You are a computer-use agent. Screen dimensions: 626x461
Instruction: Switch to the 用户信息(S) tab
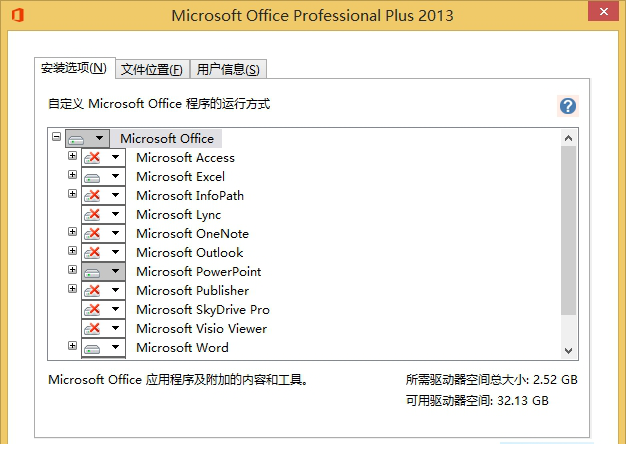pos(228,69)
